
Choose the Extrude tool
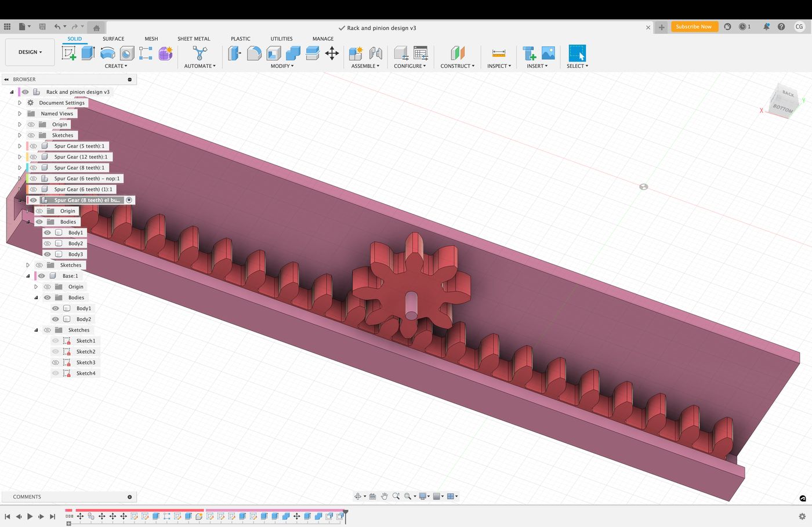click(88, 53)
